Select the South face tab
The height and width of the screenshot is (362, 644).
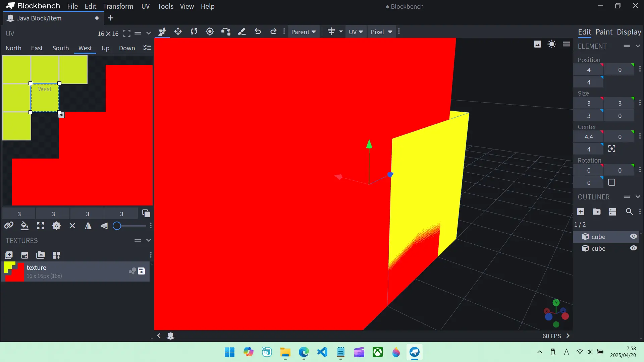click(60, 48)
